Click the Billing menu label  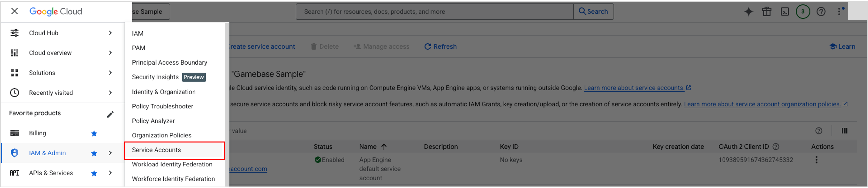coord(37,133)
